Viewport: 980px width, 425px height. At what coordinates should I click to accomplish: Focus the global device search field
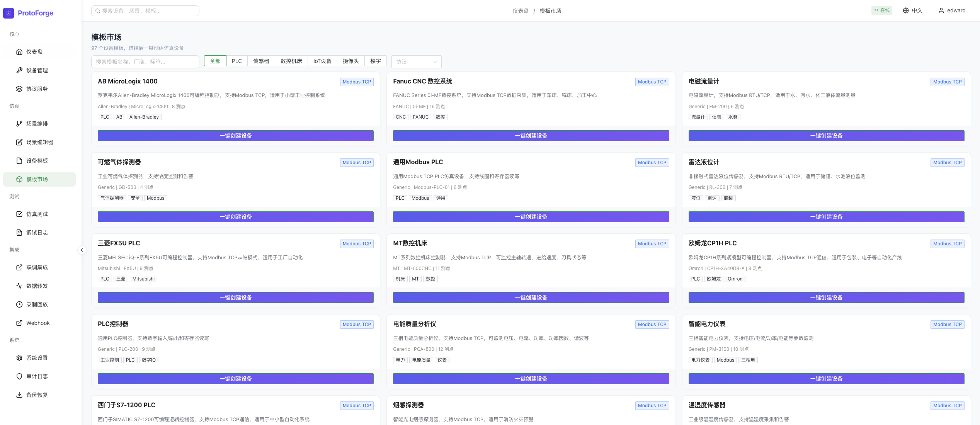pos(145,11)
